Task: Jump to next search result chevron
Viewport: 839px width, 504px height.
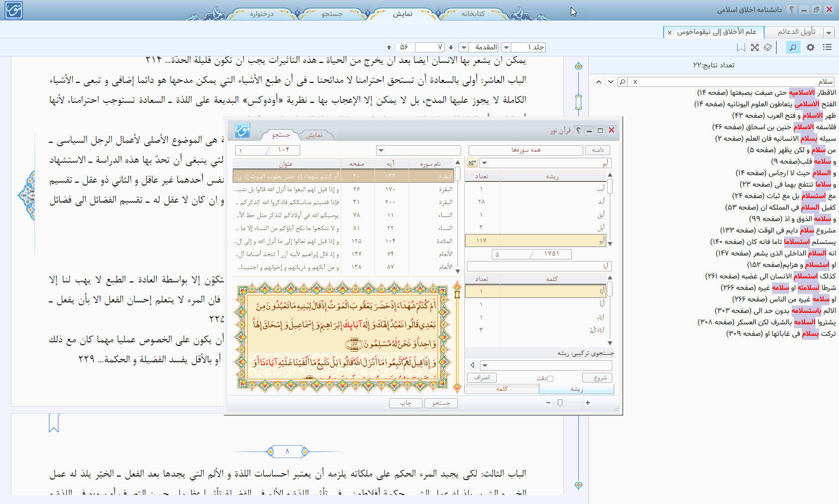Action: [610, 82]
